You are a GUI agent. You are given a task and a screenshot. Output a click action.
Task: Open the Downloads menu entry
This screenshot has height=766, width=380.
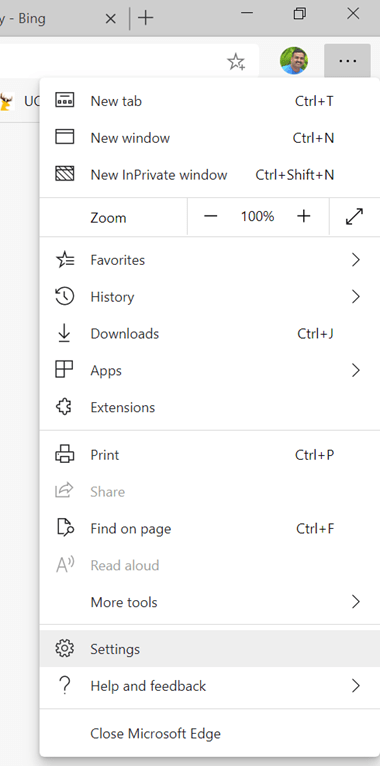click(x=210, y=334)
